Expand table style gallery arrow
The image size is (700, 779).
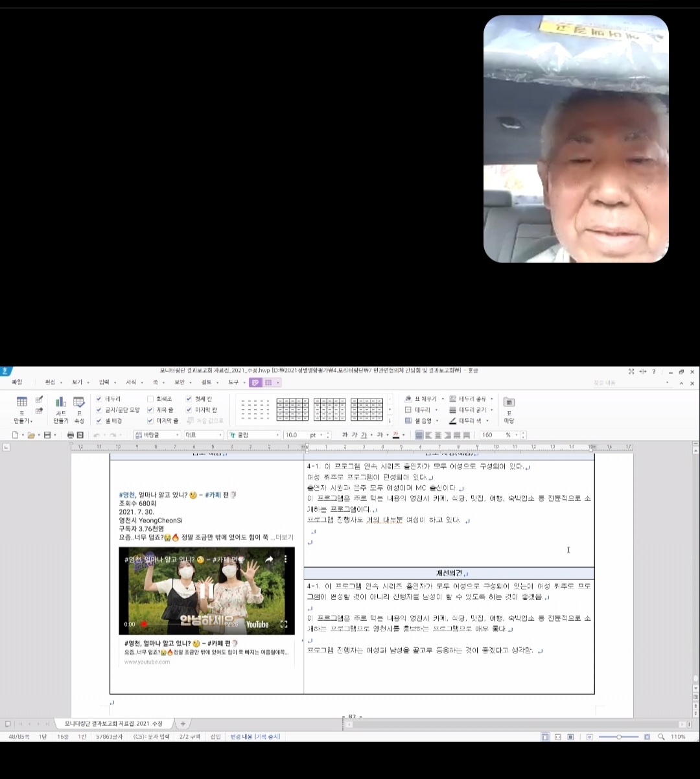[390, 421]
